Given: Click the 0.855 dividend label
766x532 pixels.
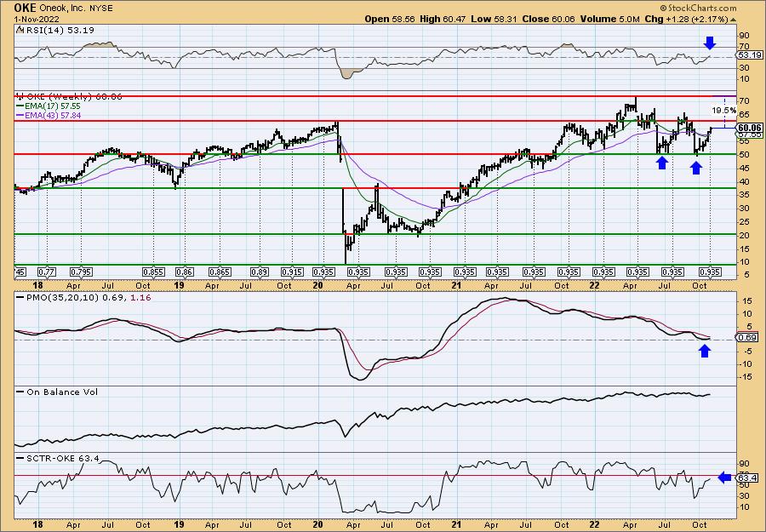Looking at the screenshot, I should click(x=153, y=272).
